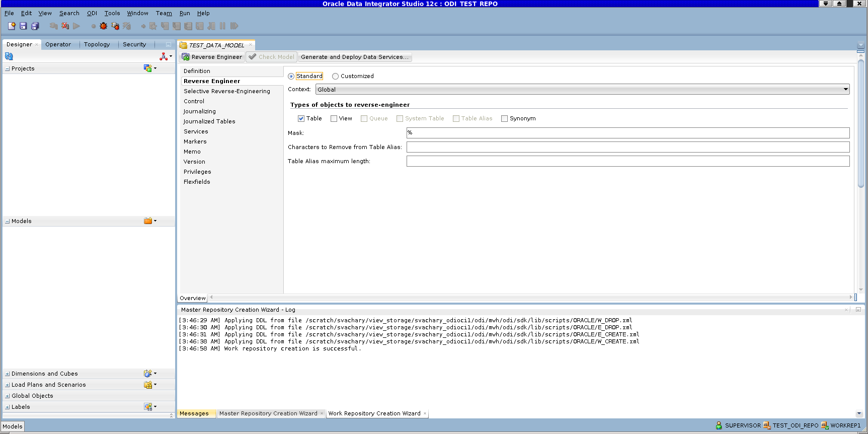Click the TEST_ODI_REPO master repository icon

tap(767, 425)
